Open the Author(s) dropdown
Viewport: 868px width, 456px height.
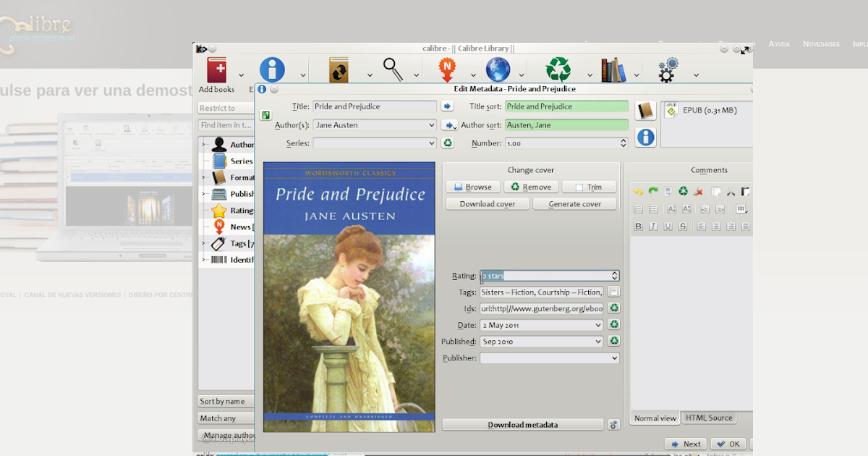tap(431, 125)
